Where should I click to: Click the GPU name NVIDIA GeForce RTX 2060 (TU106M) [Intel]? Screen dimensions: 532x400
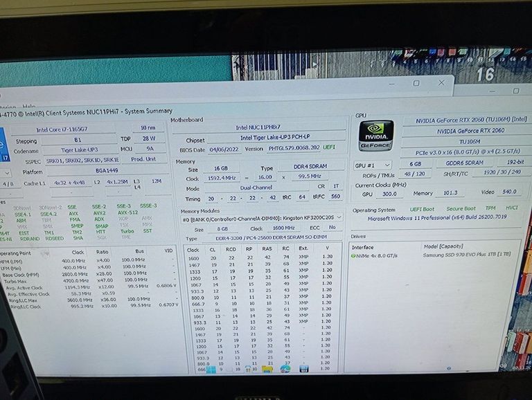[471, 120]
